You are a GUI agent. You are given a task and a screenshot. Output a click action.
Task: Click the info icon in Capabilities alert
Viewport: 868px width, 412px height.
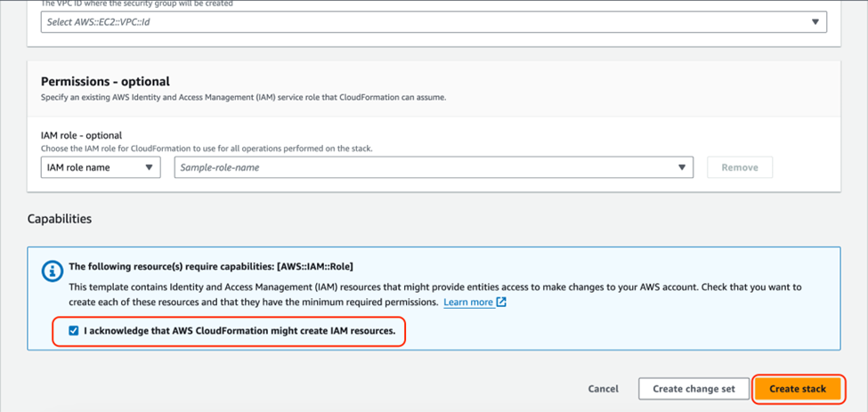click(x=53, y=267)
